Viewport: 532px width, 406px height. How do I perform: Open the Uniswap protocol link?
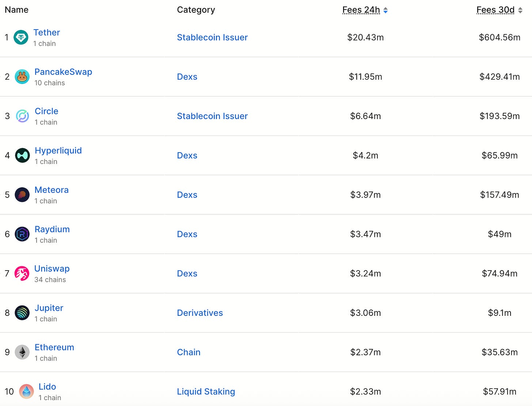pyautogui.click(x=52, y=269)
